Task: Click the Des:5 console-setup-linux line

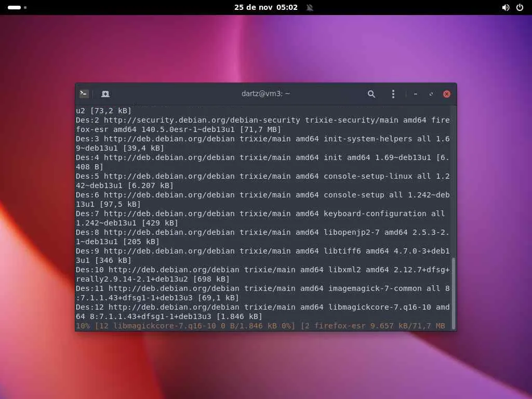Action: coord(262,176)
